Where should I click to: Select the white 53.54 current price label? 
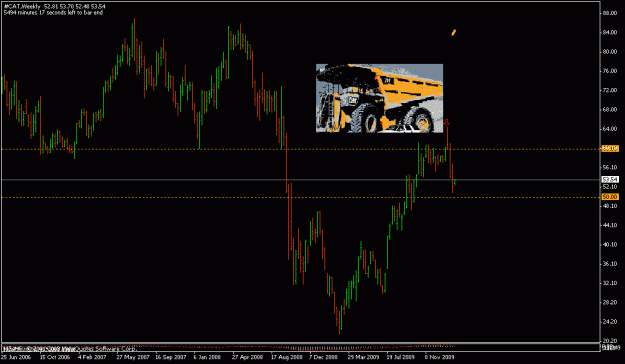tap(610, 180)
